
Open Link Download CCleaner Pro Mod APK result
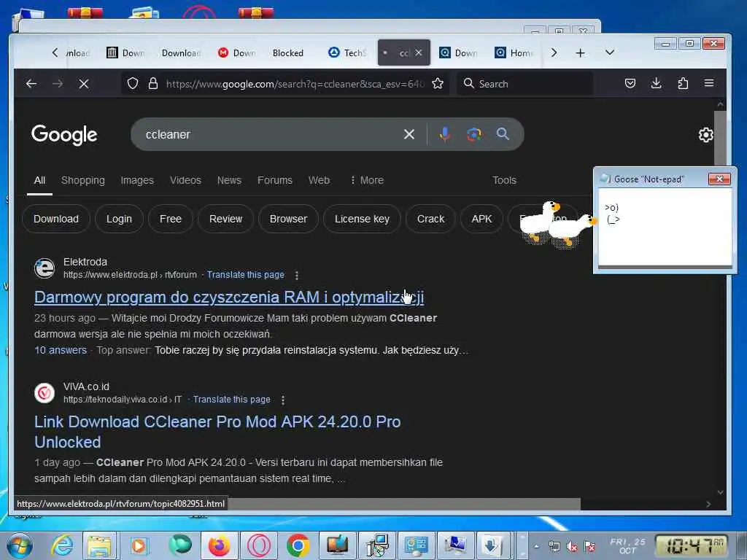[x=217, y=432]
